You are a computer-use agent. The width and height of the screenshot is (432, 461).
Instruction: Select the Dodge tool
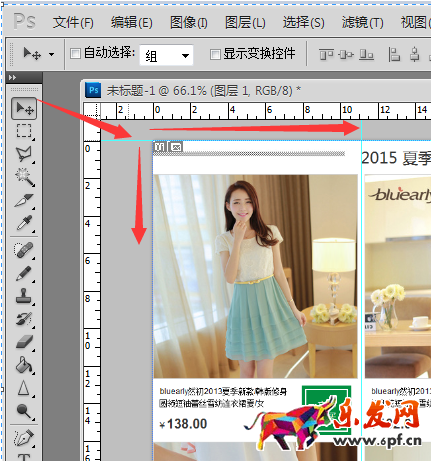click(x=24, y=411)
